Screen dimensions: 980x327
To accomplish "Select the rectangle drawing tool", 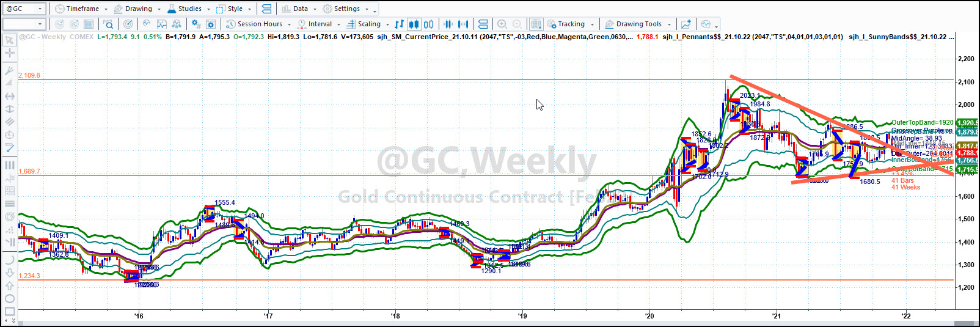I will [9, 312].
